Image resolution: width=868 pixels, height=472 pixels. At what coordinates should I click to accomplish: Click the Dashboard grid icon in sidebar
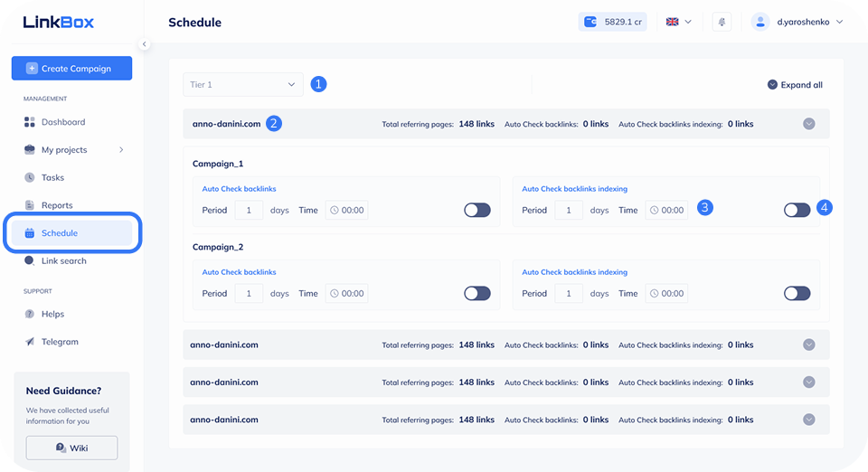pyautogui.click(x=30, y=122)
